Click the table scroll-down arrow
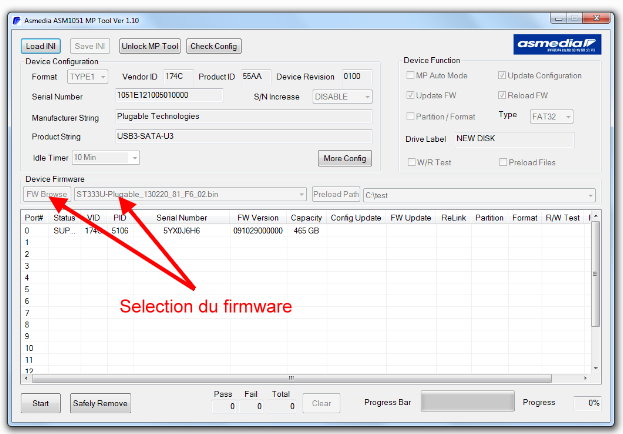 (596, 369)
